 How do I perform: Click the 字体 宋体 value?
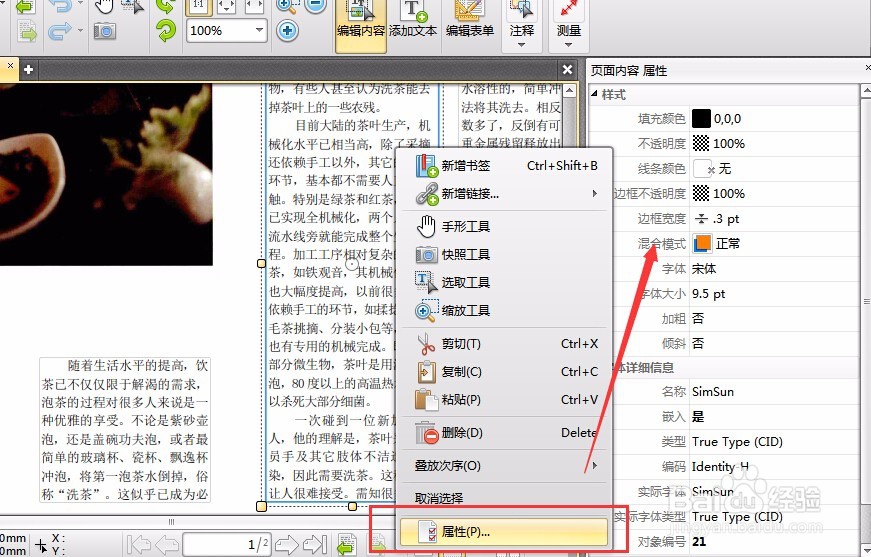pyautogui.click(x=704, y=269)
